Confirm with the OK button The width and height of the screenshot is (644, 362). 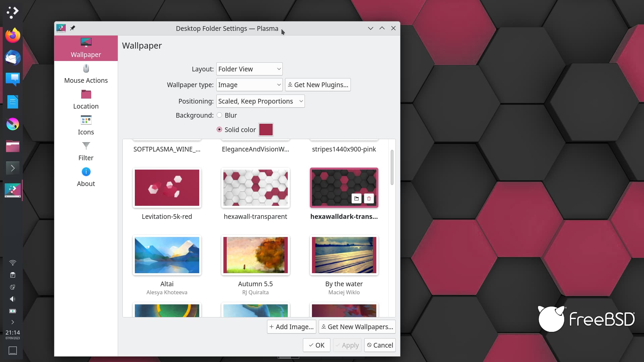tap(316, 345)
